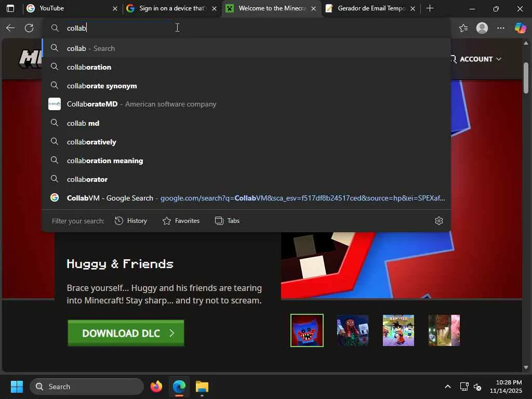Select the forest cherry blossom carousel thumbnail
532x399 pixels.
point(444,330)
